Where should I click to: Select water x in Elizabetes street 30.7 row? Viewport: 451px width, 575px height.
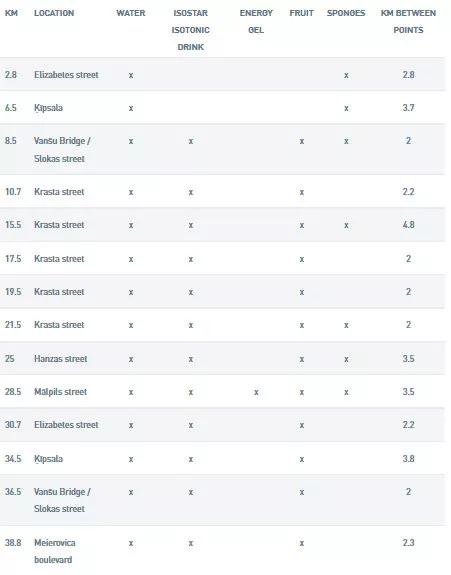coord(131,425)
